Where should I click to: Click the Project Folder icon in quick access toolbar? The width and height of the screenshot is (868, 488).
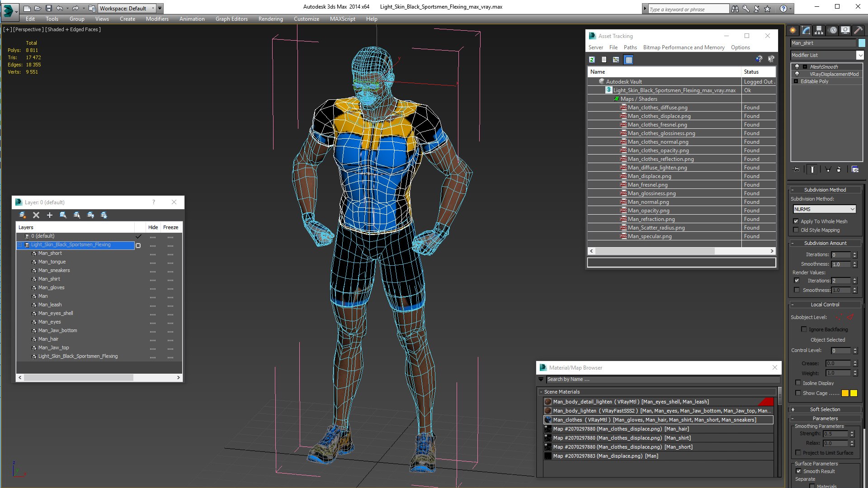pyautogui.click(x=92, y=8)
